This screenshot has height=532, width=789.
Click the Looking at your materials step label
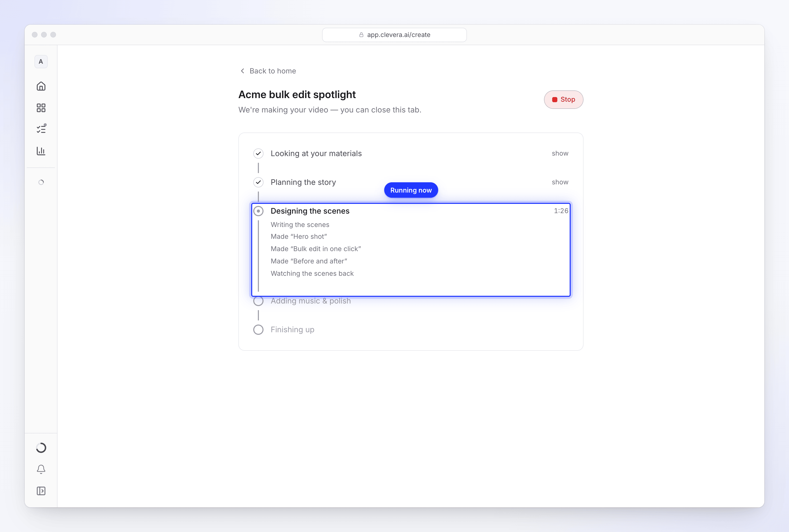(x=316, y=153)
